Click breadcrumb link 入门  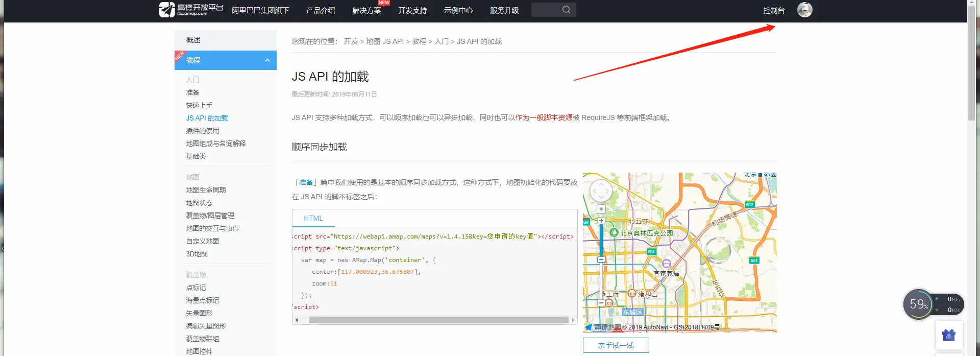(442, 41)
